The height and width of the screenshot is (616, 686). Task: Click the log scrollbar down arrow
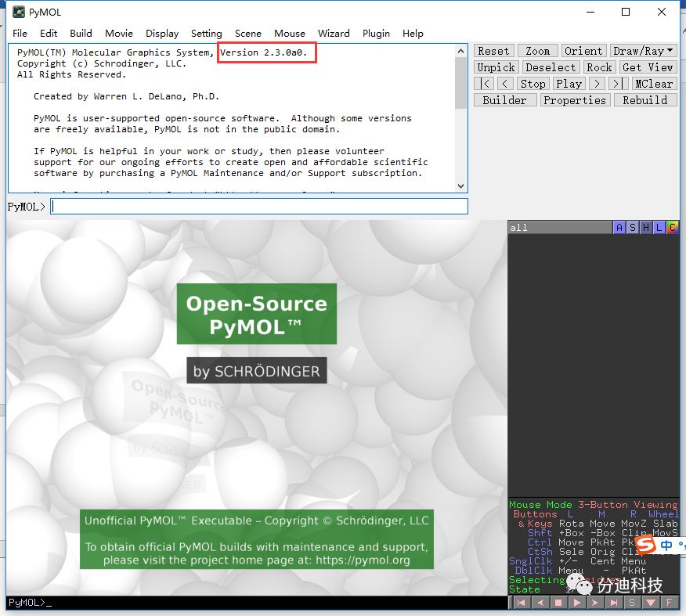(460, 186)
